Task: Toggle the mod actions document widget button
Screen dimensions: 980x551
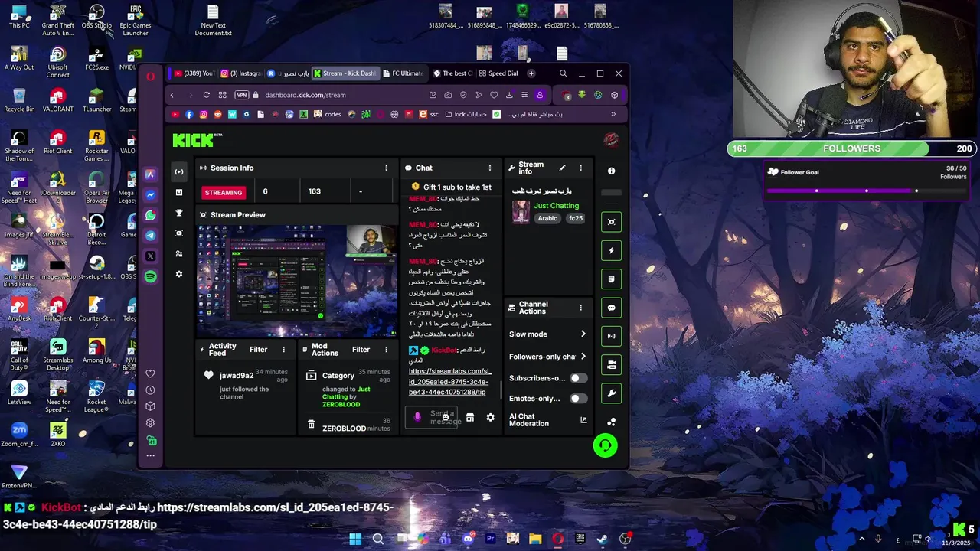Action: tap(611, 279)
